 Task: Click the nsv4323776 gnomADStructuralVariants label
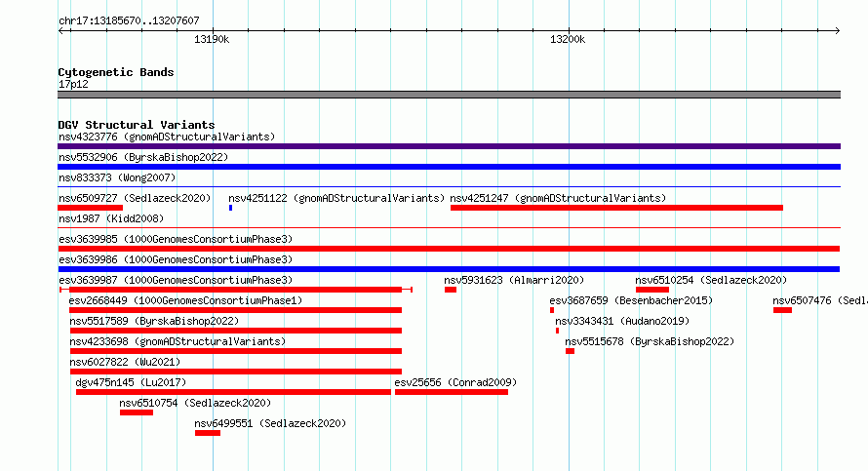tap(167, 137)
